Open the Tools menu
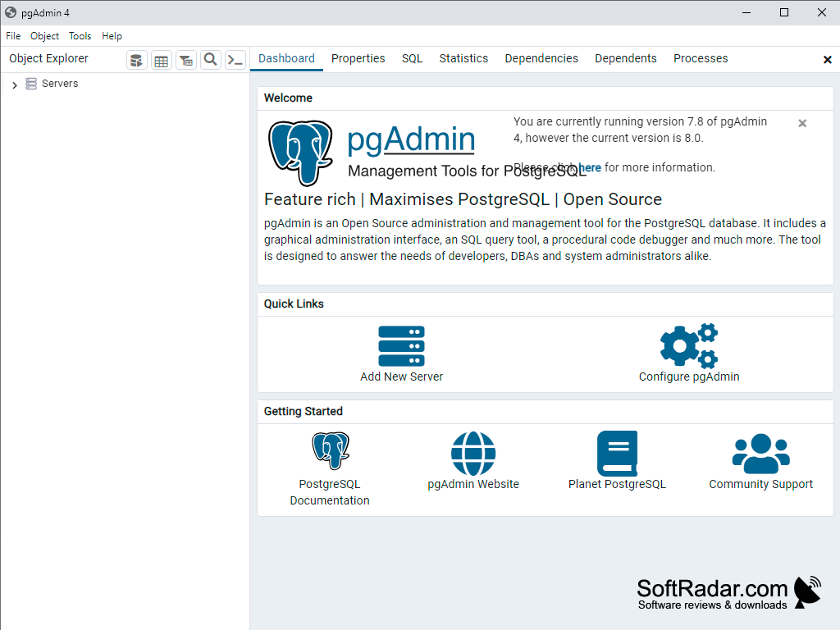Screen dimensions: 840x630 [x=80, y=36]
